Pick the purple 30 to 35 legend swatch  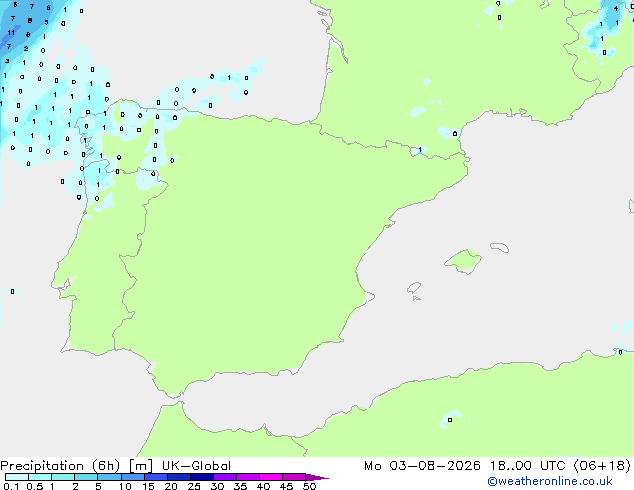[x=225, y=477]
